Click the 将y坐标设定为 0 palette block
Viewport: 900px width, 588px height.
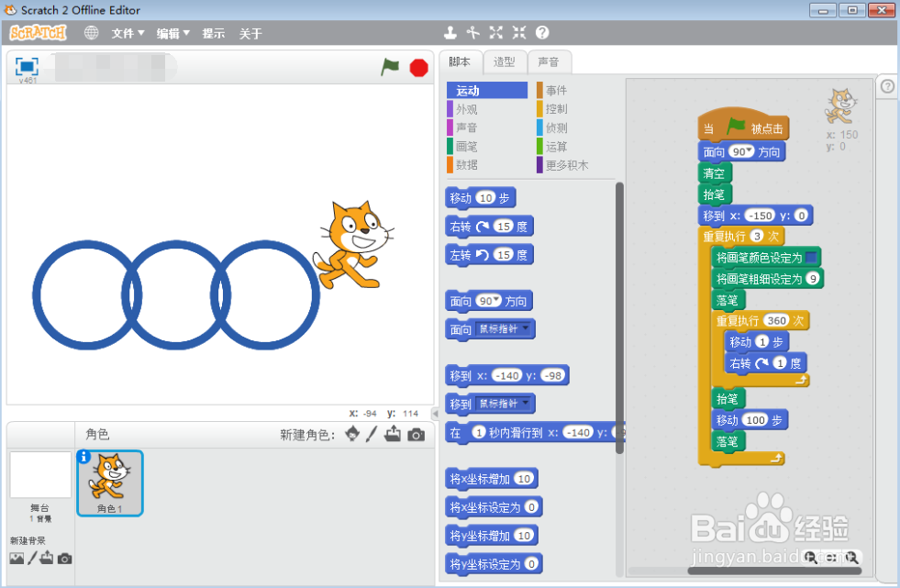(x=494, y=564)
